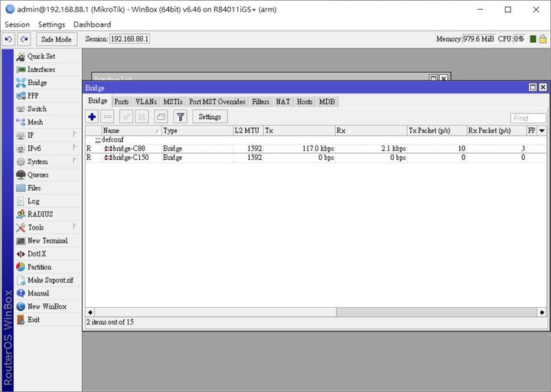Open the Log sidebar item
Viewport: 551px width, 392px height.
pyautogui.click(x=47, y=201)
